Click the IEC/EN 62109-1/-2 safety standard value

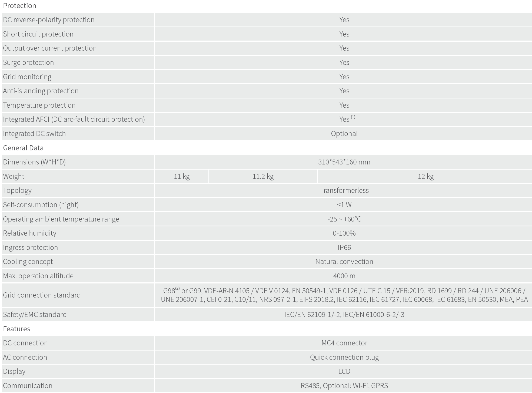coord(344,315)
